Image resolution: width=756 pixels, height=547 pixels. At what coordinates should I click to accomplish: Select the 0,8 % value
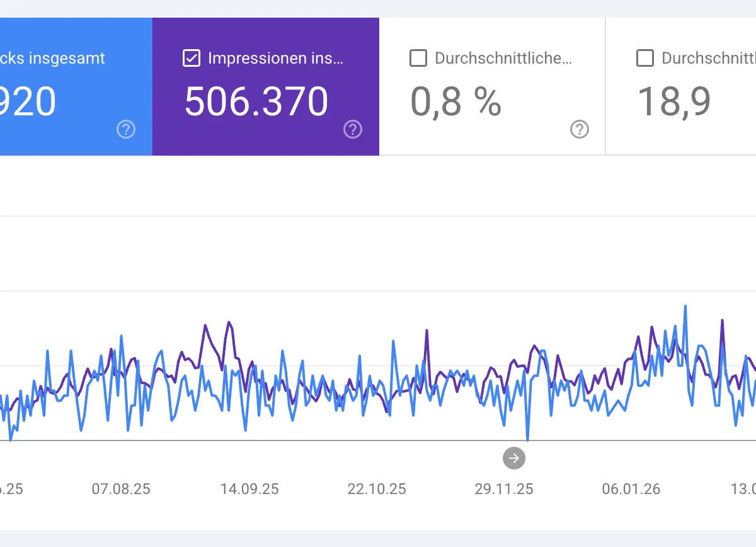(x=456, y=101)
